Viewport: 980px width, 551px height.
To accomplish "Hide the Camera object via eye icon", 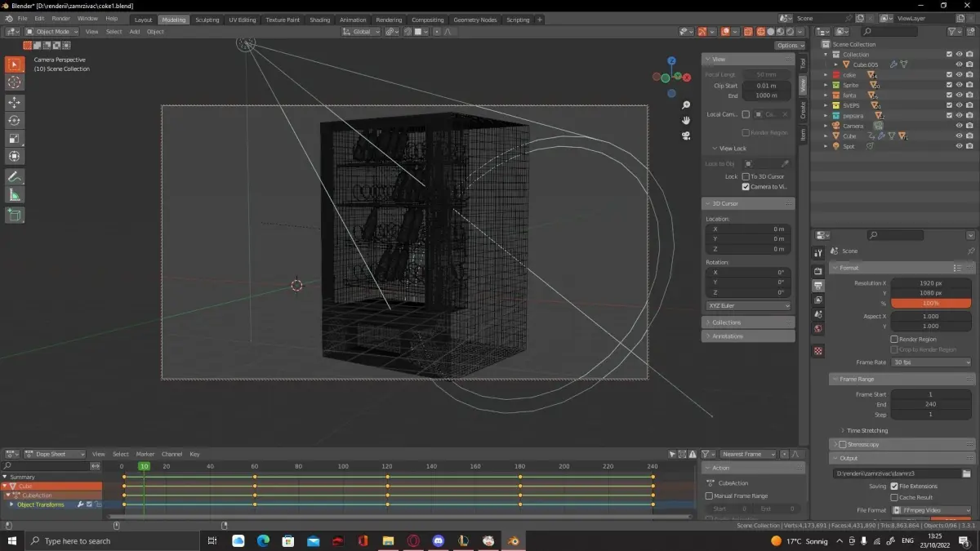I will click(x=959, y=126).
